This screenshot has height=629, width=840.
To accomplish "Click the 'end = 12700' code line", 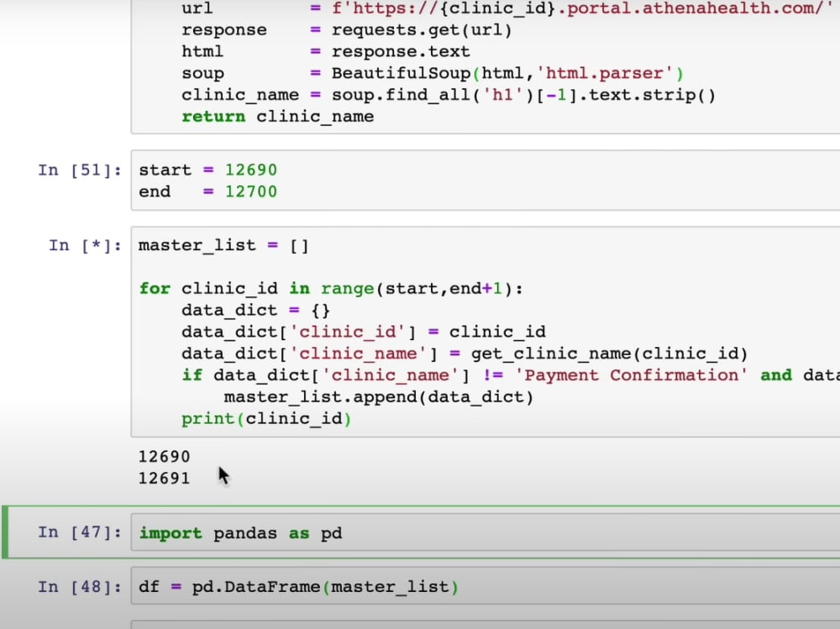I will click(x=207, y=191).
